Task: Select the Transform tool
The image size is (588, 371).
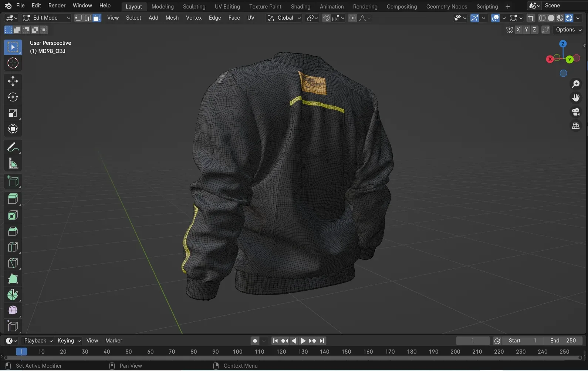Action: click(13, 129)
